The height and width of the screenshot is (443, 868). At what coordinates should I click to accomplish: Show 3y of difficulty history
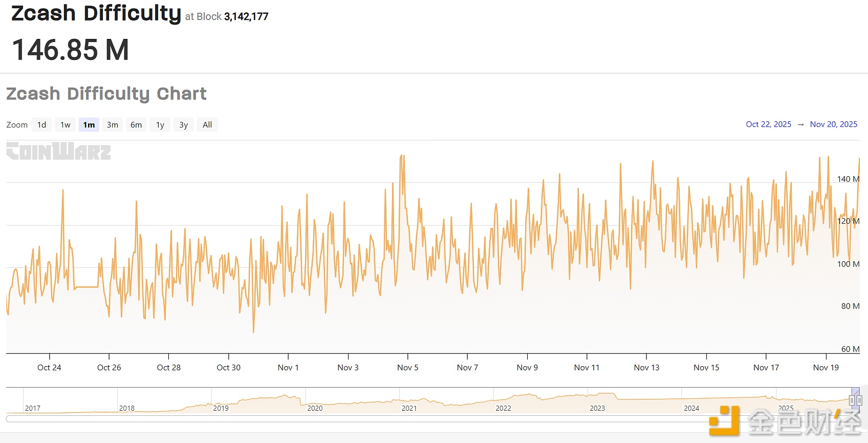184,125
